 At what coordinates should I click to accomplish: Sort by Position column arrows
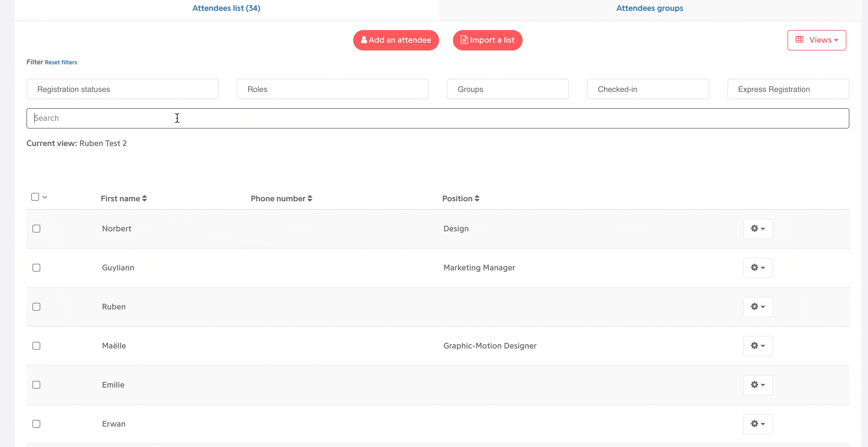coord(477,199)
